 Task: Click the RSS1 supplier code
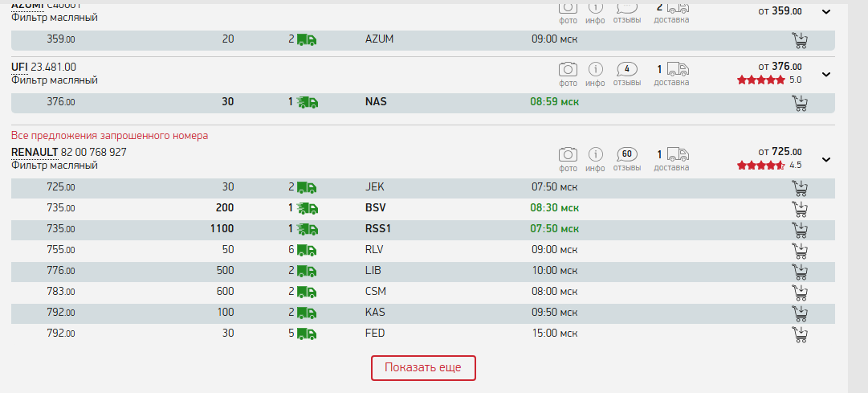(379, 229)
